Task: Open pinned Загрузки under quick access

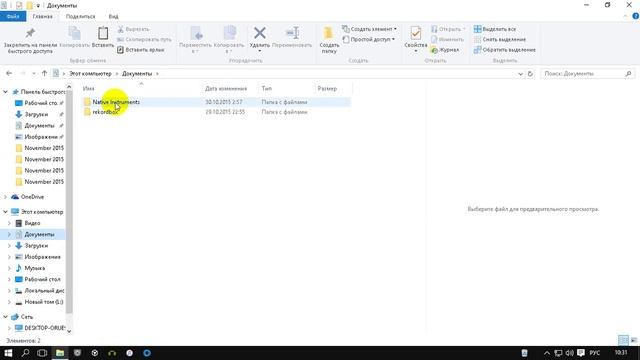Action: pyautogui.click(x=36, y=114)
